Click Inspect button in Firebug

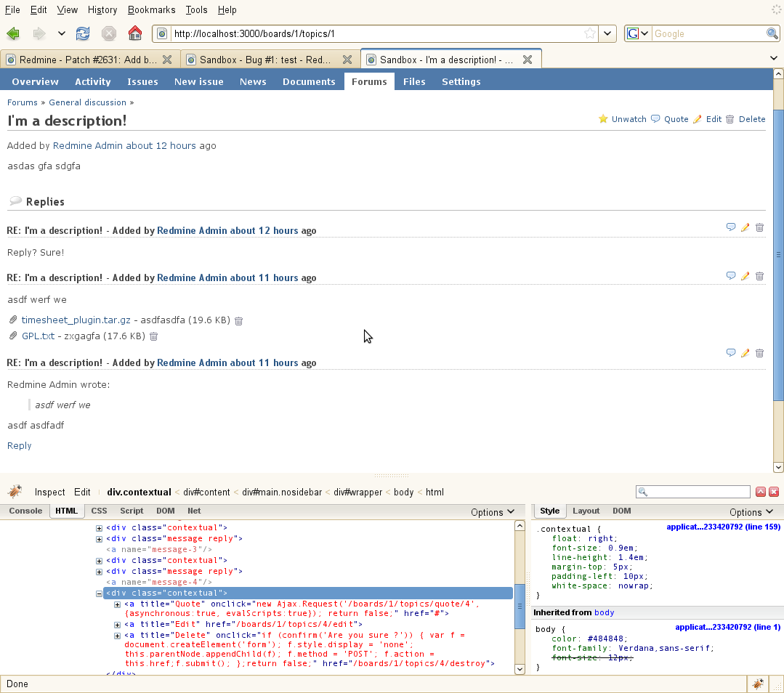pos(49,492)
